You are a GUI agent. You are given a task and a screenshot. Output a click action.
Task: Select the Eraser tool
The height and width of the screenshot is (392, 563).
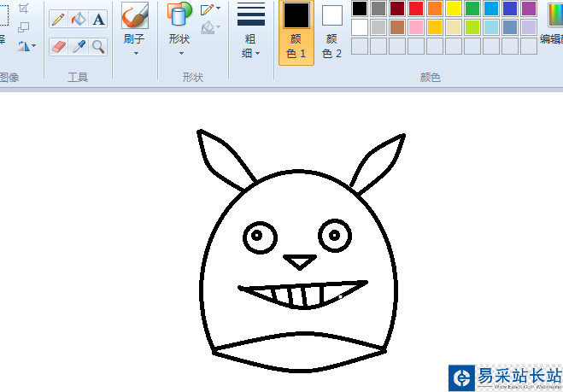[59, 47]
